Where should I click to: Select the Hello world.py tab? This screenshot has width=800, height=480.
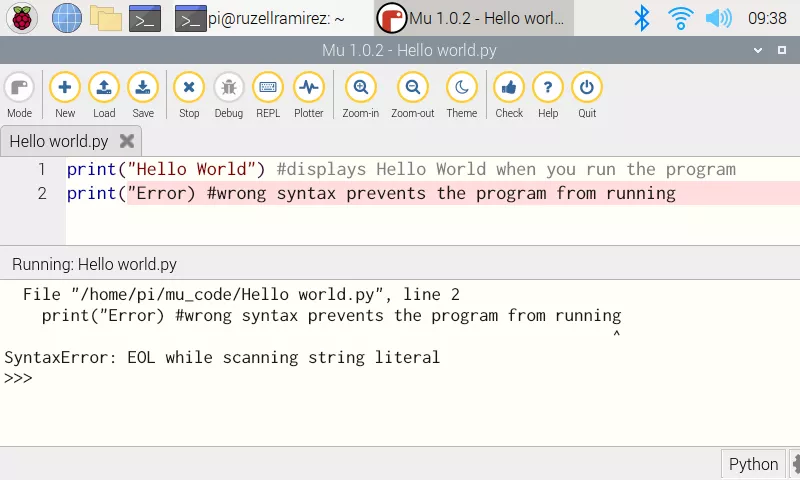tap(59, 141)
